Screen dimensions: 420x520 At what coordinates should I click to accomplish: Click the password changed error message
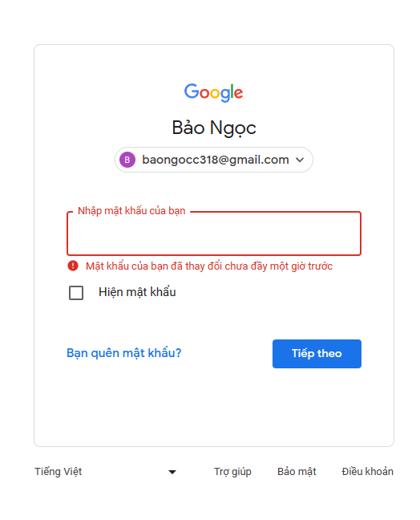coord(209,266)
